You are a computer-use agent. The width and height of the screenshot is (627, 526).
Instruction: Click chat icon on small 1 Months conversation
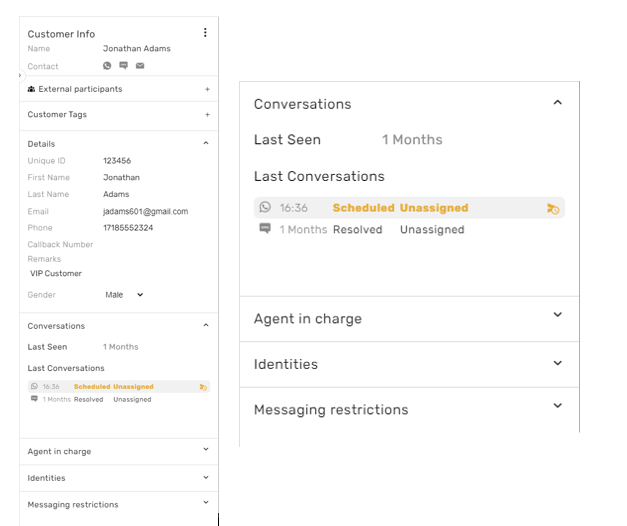34,399
